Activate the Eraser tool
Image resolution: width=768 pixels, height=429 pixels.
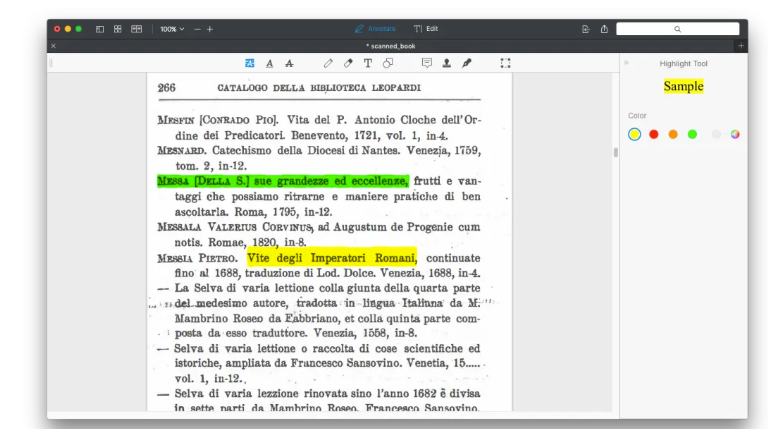point(348,63)
